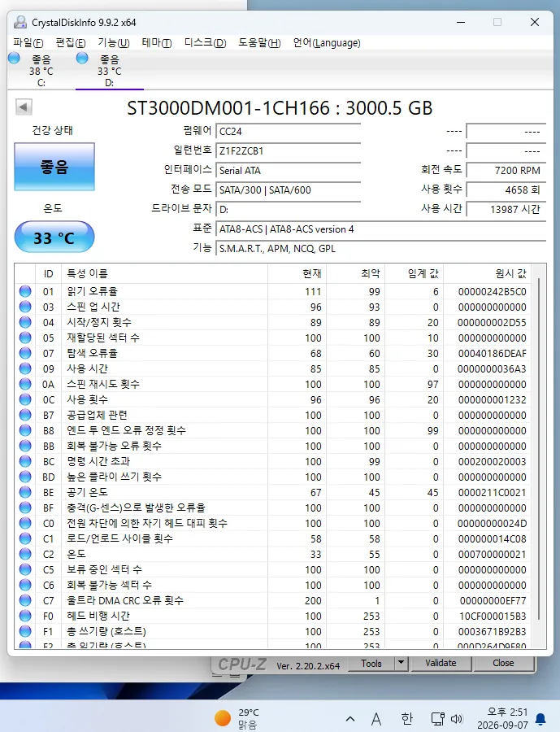Click the status icon for 엔드 투 엔드 오류 row
This screenshot has height=732, width=560.
(25, 430)
